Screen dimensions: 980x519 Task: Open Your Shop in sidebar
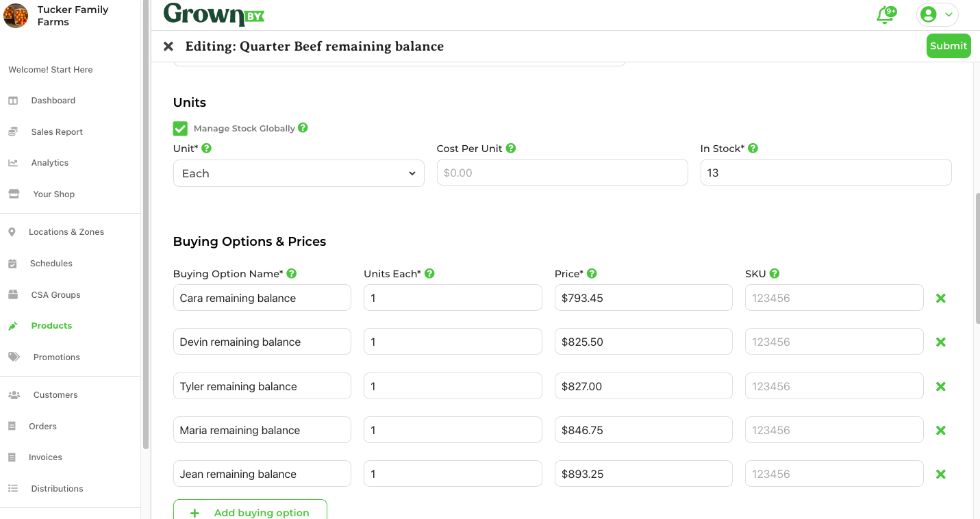tap(53, 194)
